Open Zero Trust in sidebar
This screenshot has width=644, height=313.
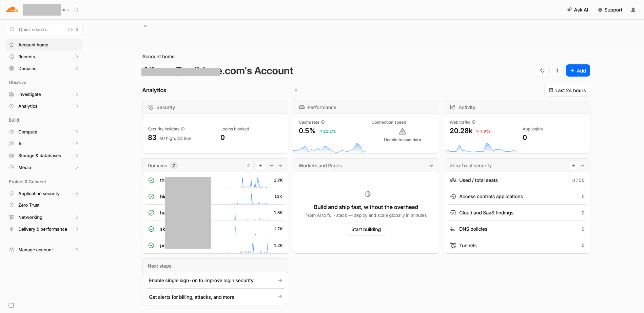point(44,205)
